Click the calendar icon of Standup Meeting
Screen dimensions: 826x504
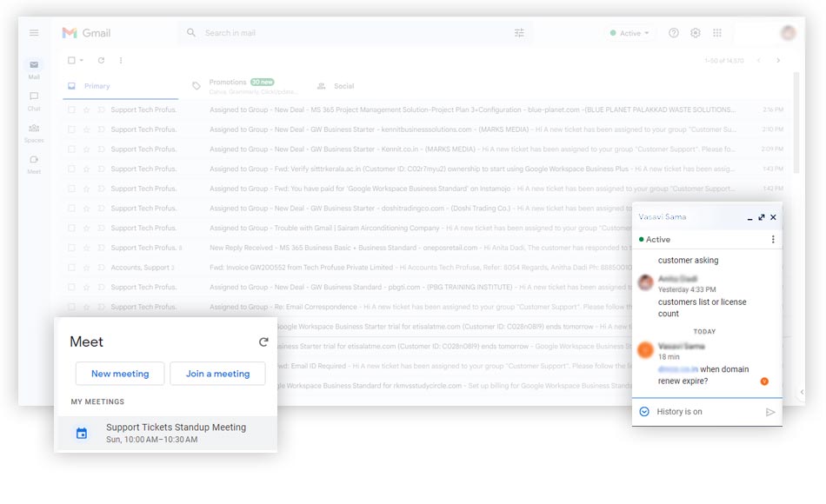(x=82, y=433)
